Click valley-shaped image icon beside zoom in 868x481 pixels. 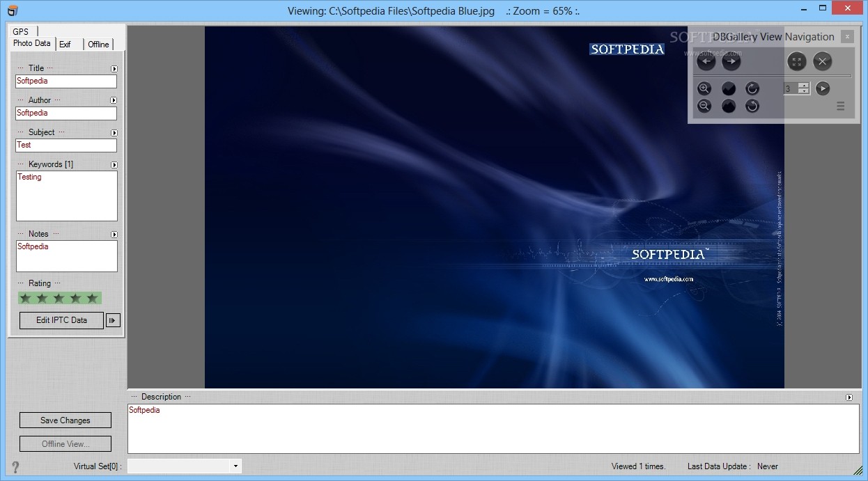click(729, 88)
